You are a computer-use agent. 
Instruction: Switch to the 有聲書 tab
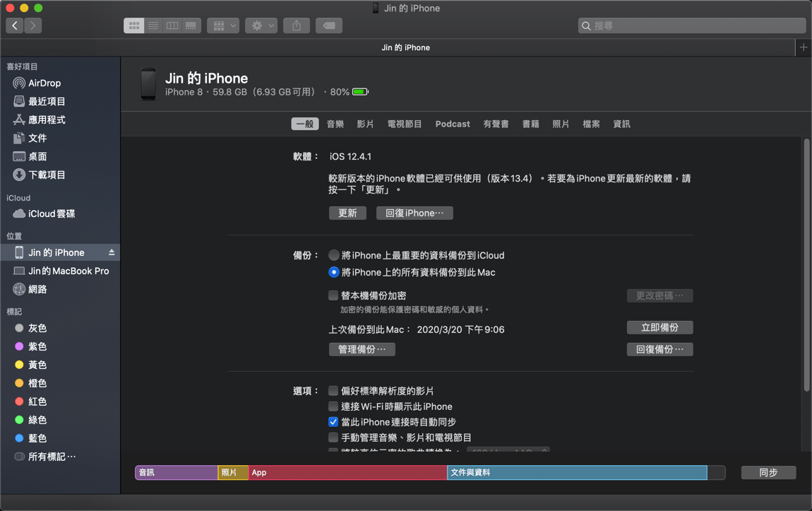[x=496, y=124]
